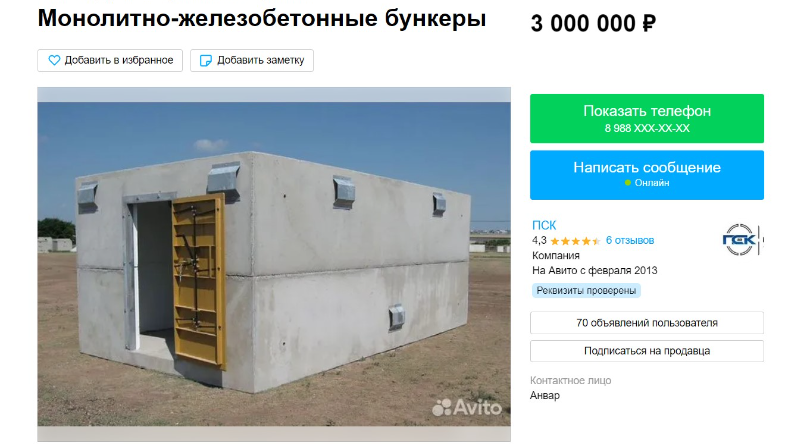Click the heart icon for favorites
Image resolution: width=790 pixels, height=444 pixels.
(x=54, y=60)
